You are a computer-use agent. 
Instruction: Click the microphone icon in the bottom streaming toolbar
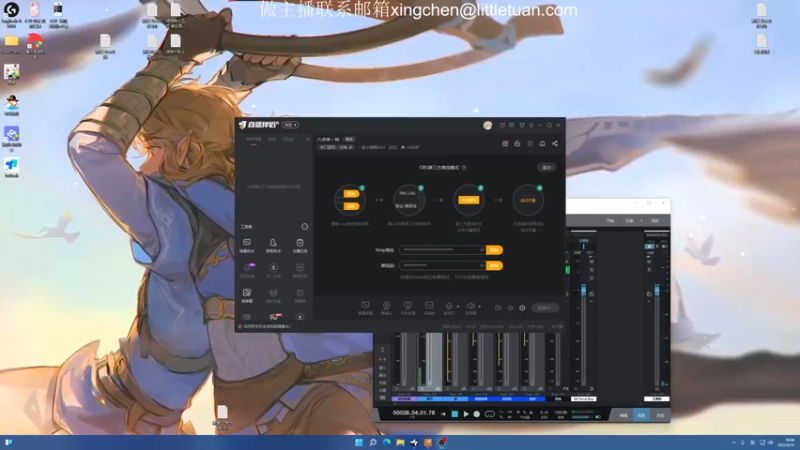pyautogui.click(x=449, y=306)
